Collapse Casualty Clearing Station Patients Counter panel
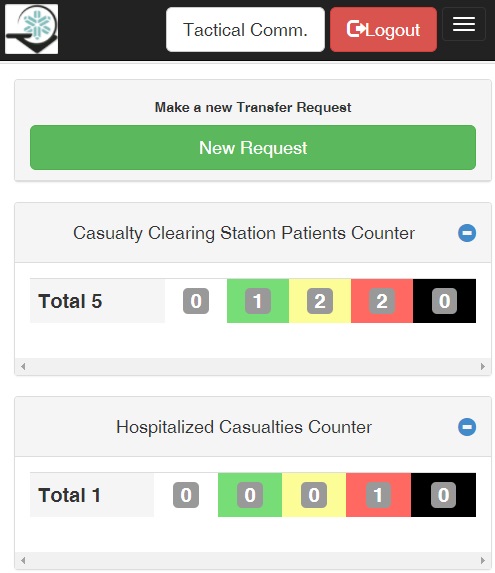The width and height of the screenshot is (495, 573). (x=467, y=233)
